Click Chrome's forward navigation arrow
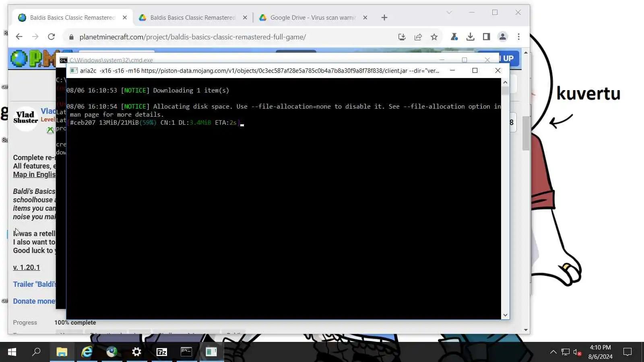Viewport: 644px width, 362px height. point(35,37)
